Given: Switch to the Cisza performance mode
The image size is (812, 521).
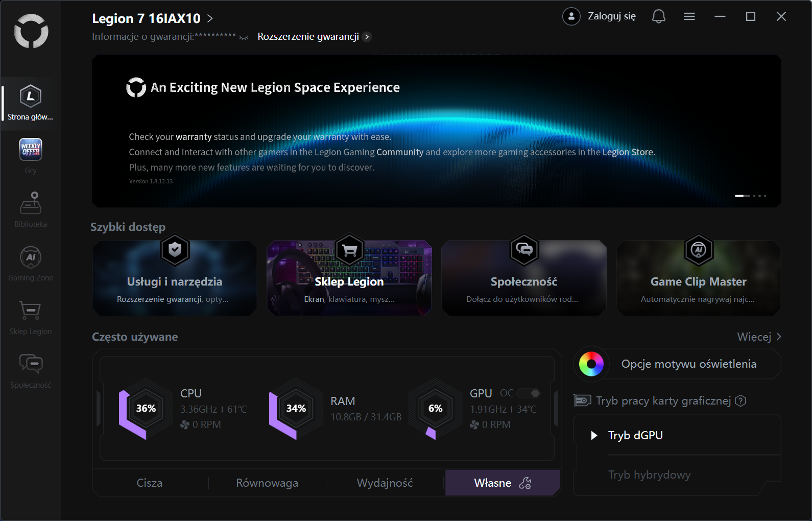Looking at the screenshot, I should point(150,483).
